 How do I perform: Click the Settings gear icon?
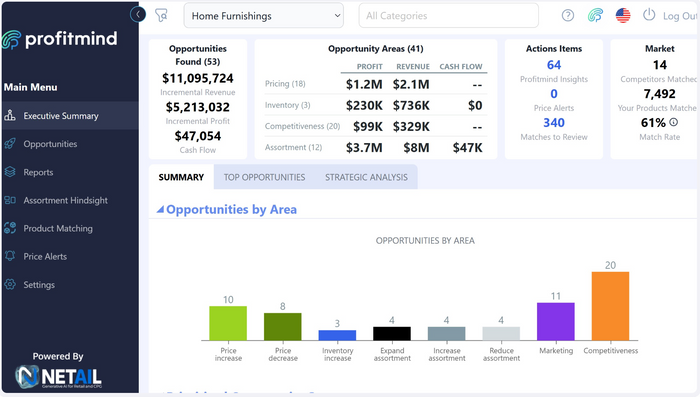coord(10,284)
